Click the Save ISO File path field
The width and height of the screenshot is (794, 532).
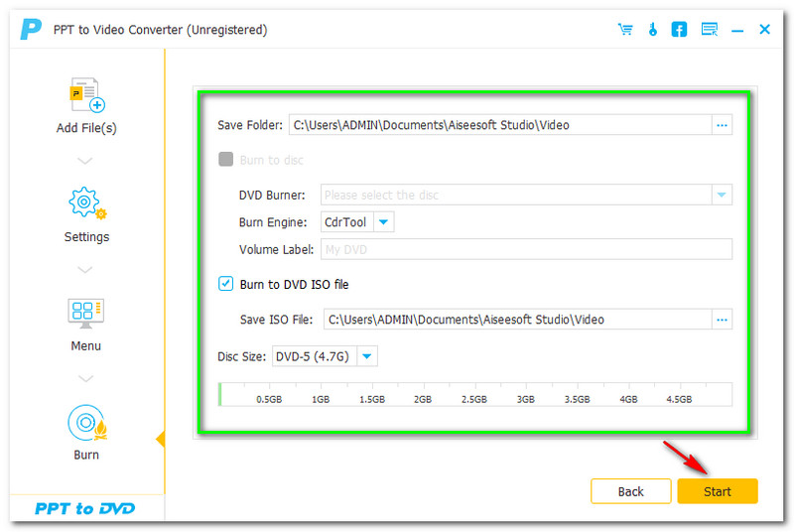517,320
